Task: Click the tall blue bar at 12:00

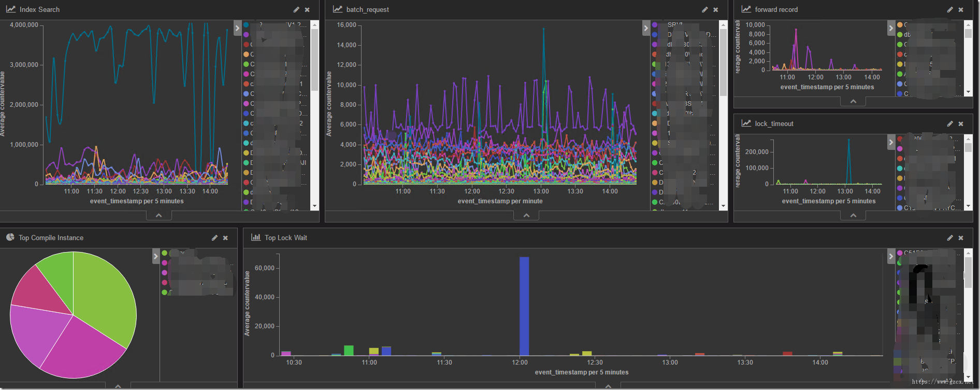Action: coord(524,306)
